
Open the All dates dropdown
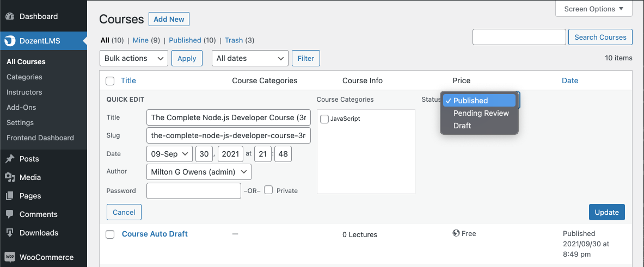coord(250,58)
